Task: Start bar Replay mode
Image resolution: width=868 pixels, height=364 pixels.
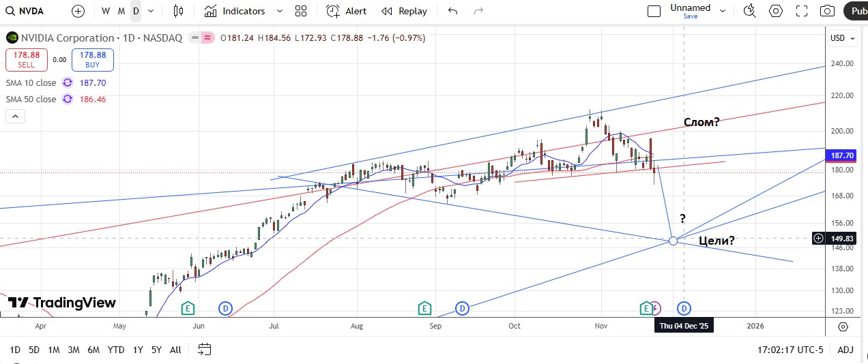Action: [x=404, y=11]
